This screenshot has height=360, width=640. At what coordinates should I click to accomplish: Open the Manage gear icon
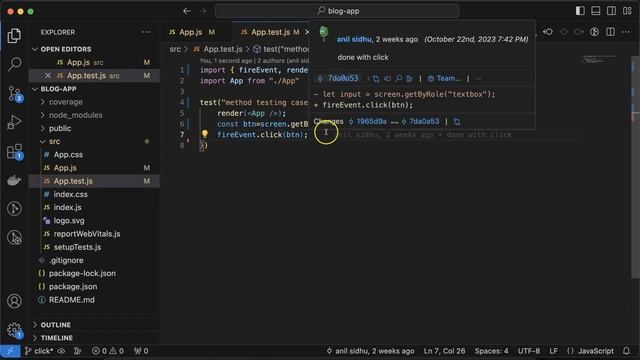(14, 330)
